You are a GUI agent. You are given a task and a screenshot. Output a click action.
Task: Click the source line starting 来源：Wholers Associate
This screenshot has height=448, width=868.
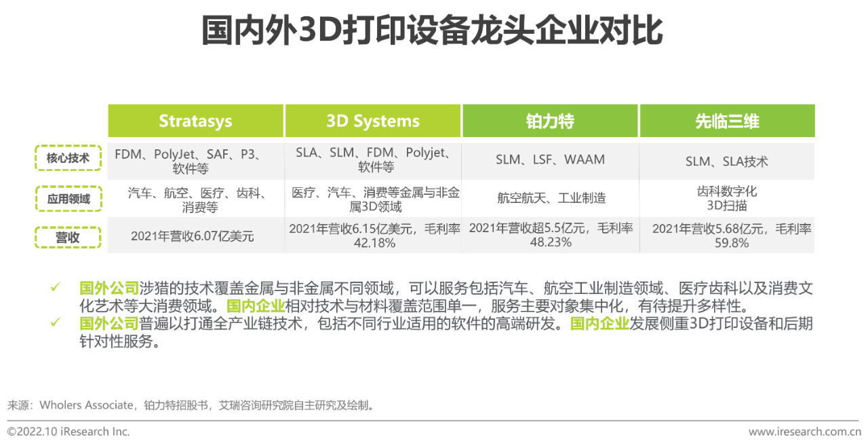click(191, 405)
